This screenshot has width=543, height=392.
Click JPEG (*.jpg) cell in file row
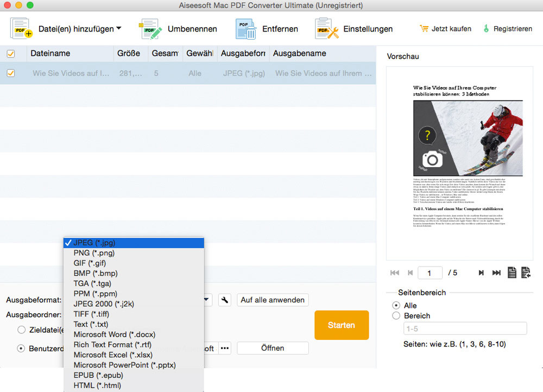tap(244, 73)
